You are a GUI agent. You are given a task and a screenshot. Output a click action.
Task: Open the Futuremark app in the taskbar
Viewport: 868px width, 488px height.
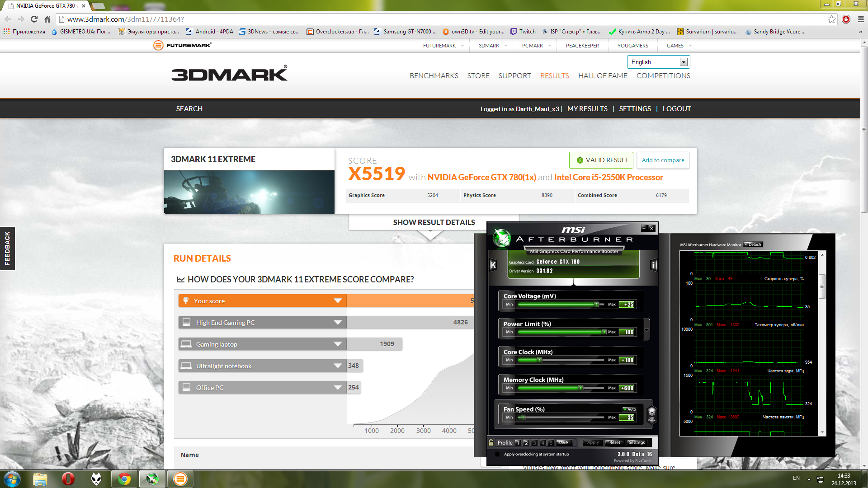pyautogui.click(x=180, y=479)
